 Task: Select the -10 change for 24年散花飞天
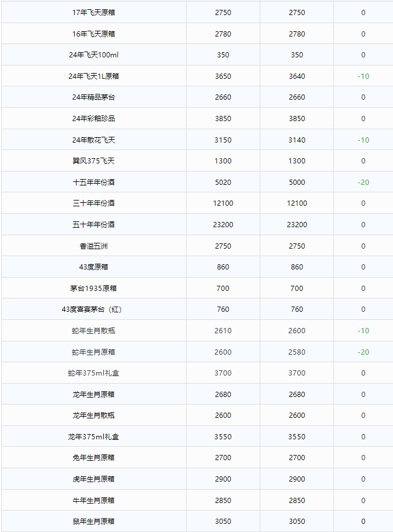(x=363, y=140)
